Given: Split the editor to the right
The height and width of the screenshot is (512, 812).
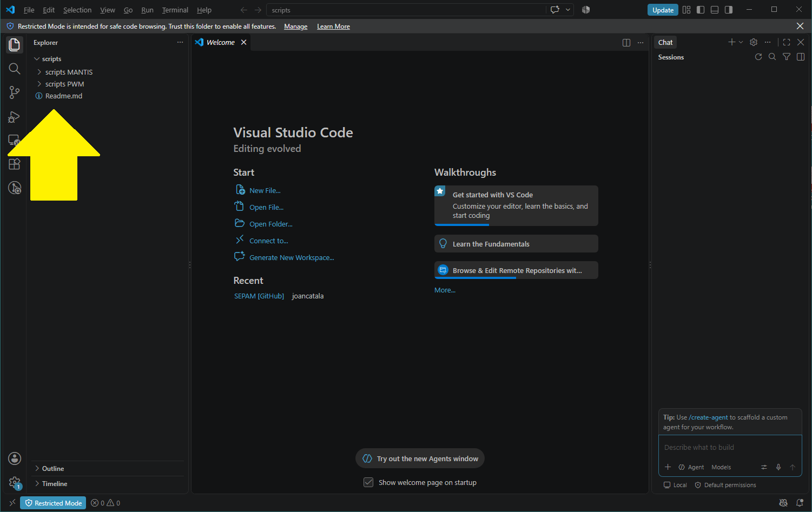Looking at the screenshot, I should (626, 43).
